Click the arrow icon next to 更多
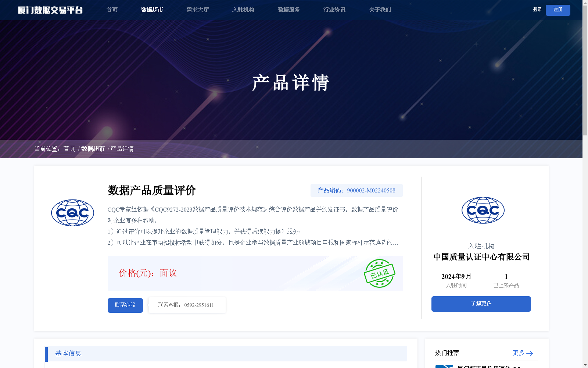588x368 pixels. [x=530, y=354]
